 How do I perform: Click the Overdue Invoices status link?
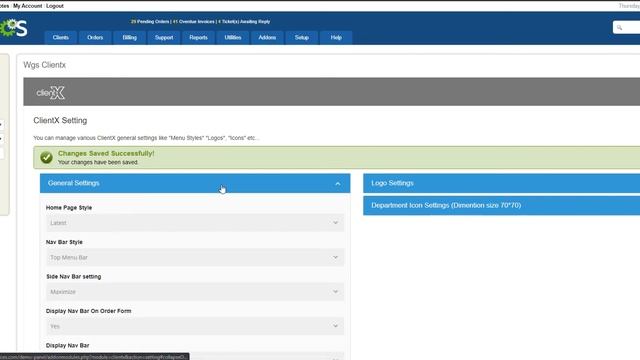pos(193,22)
